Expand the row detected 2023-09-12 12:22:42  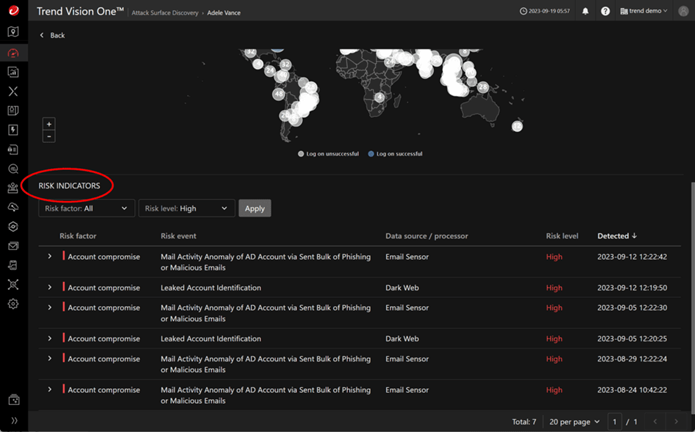(x=50, y=256)
